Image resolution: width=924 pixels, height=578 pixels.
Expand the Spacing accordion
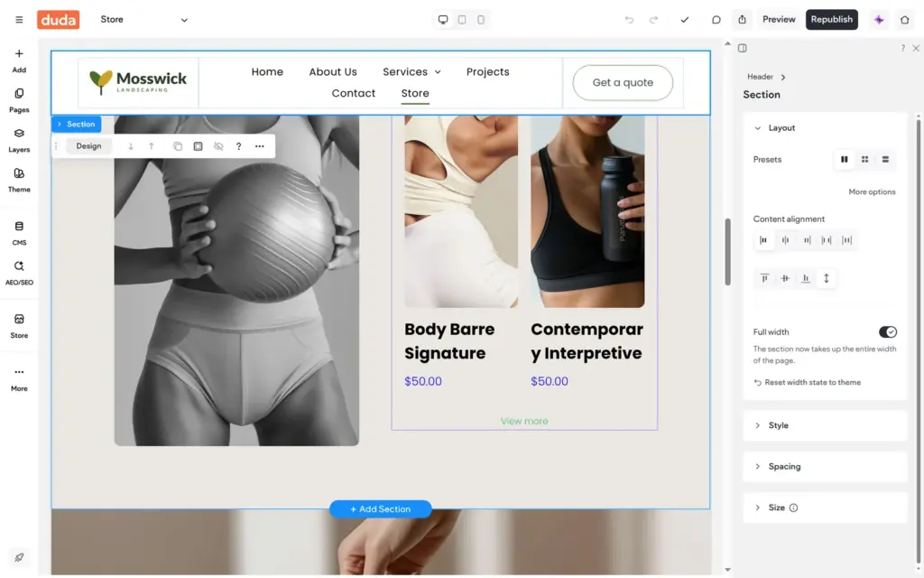coord(825,467)
